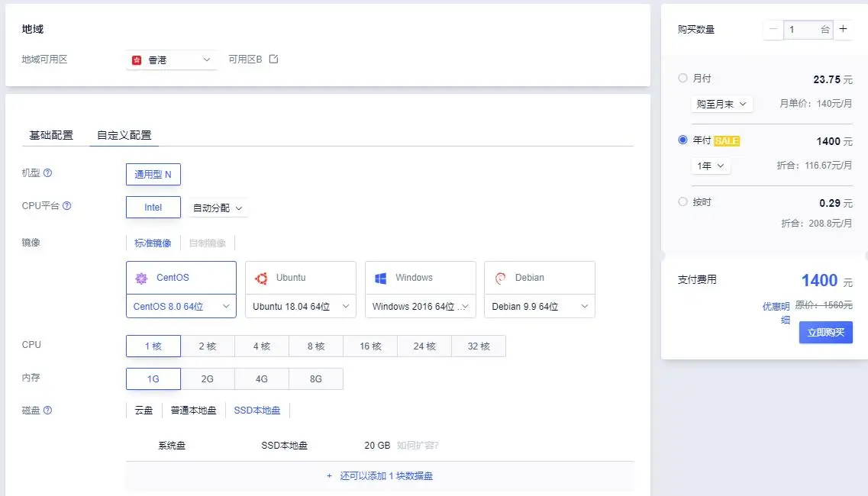Choose 4 核 CPU option

262,346
